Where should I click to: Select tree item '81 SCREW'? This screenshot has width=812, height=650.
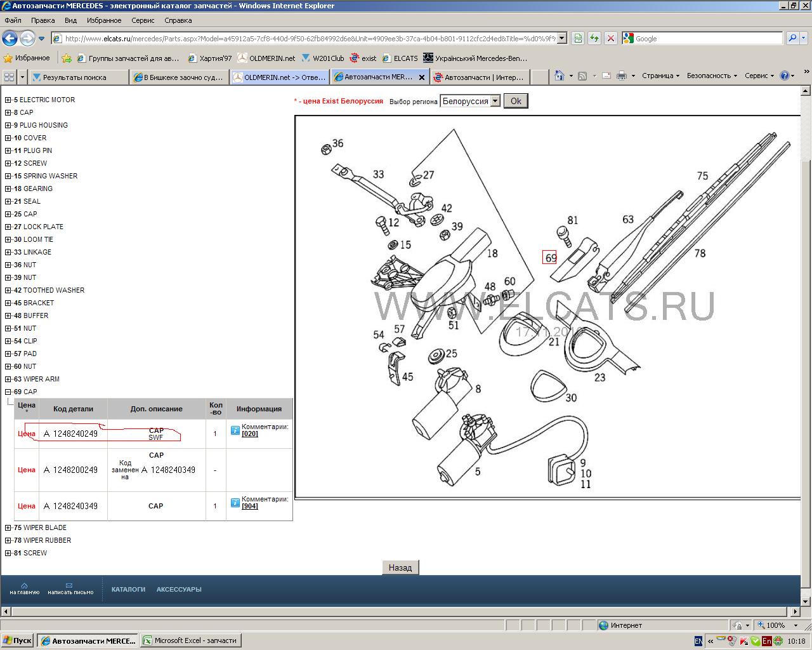(30, 553)
